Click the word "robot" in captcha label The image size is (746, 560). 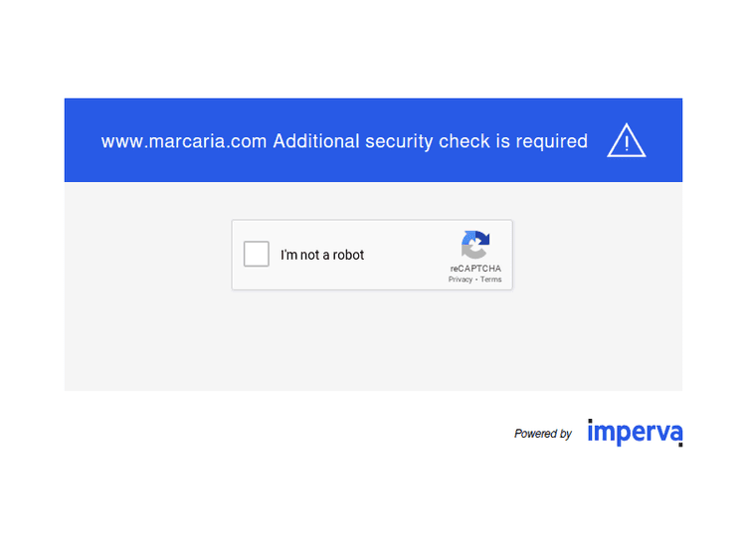(x=348, y=256)
